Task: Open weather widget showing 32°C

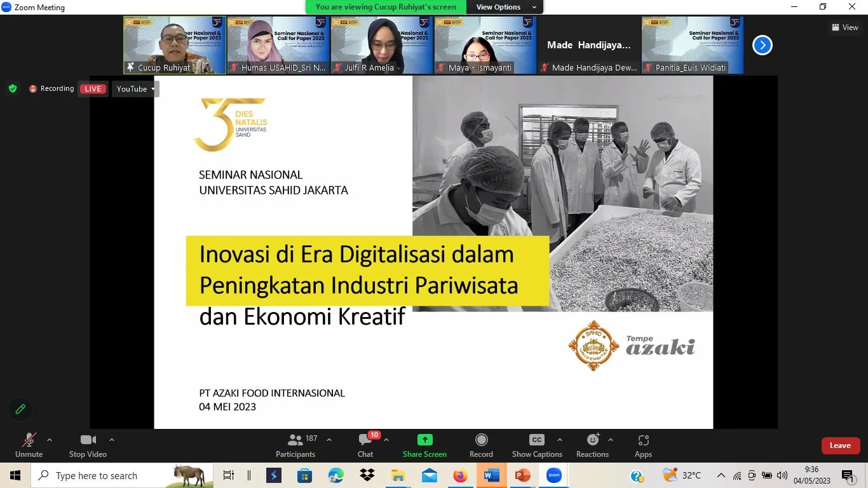Action: (x=682, y=475)
